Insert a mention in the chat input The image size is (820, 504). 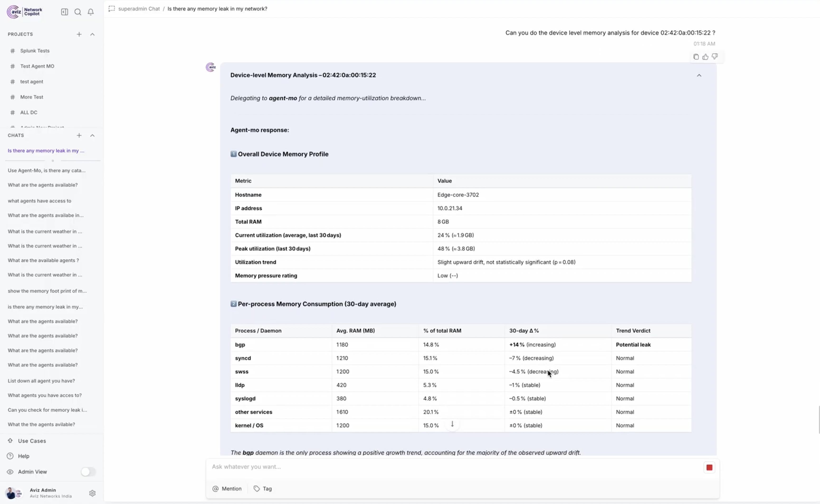click(x=227, y=488)
